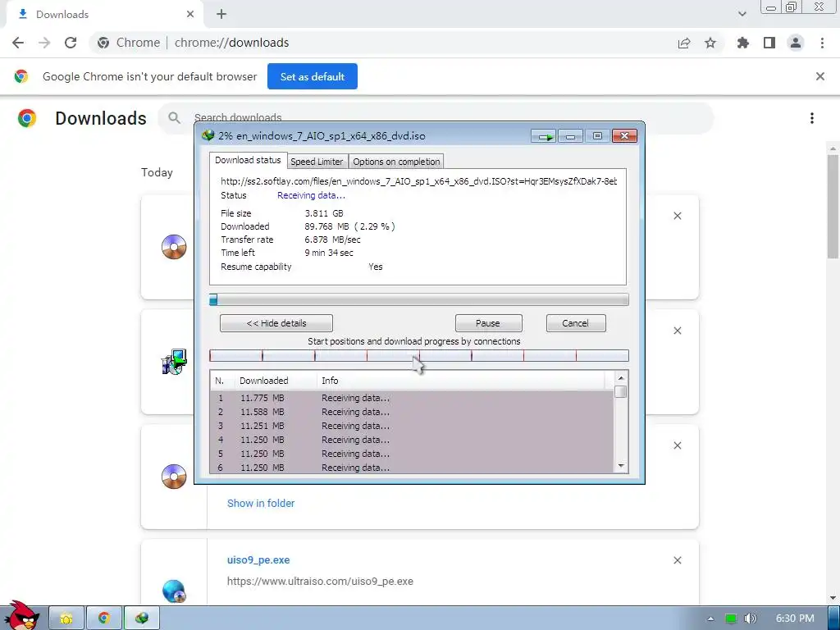840x630 pixels.
Task: Open the Angry Birds start button
Action: (21, 616)
